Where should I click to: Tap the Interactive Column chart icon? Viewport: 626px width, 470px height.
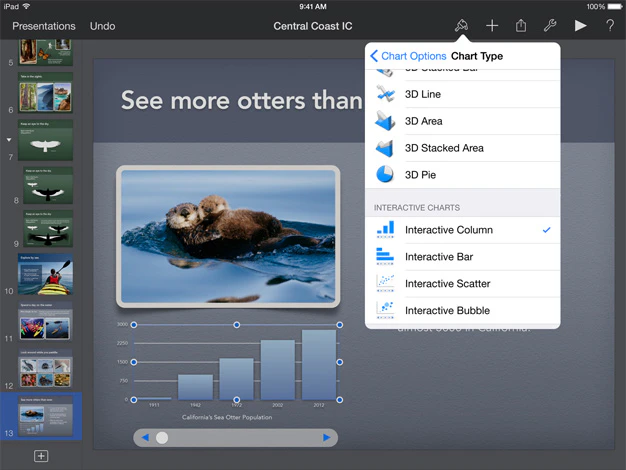point(385,230)
